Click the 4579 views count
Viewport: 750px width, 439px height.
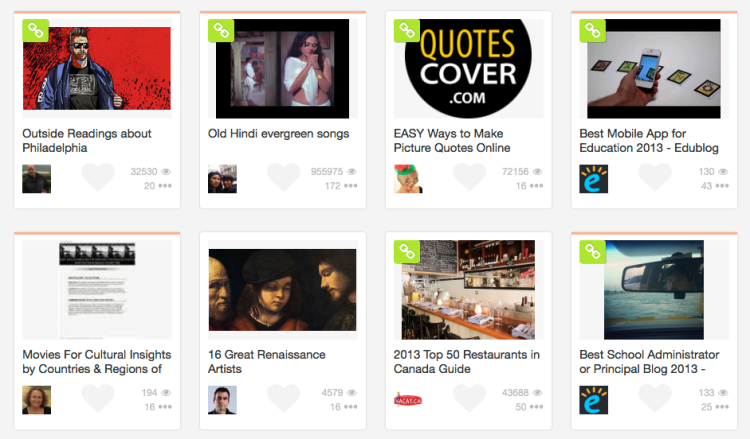click(332, 393)
